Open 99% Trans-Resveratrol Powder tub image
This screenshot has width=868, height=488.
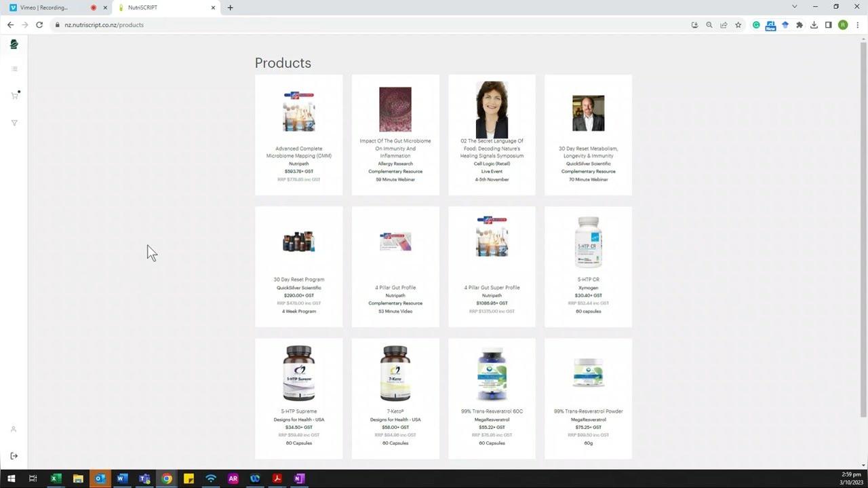point(588,373)
